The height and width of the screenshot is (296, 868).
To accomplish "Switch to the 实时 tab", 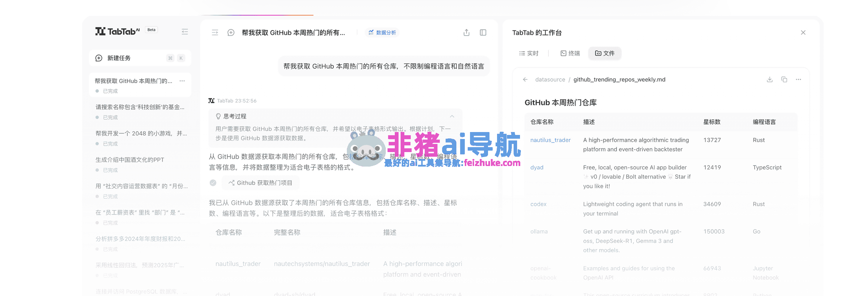I will tap(529, 53).
